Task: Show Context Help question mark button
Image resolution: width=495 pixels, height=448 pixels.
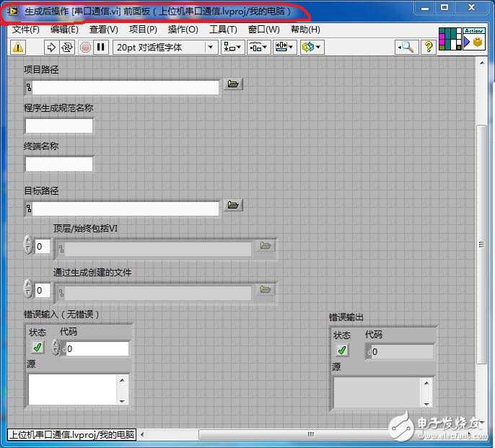Action: coord(429,47)
